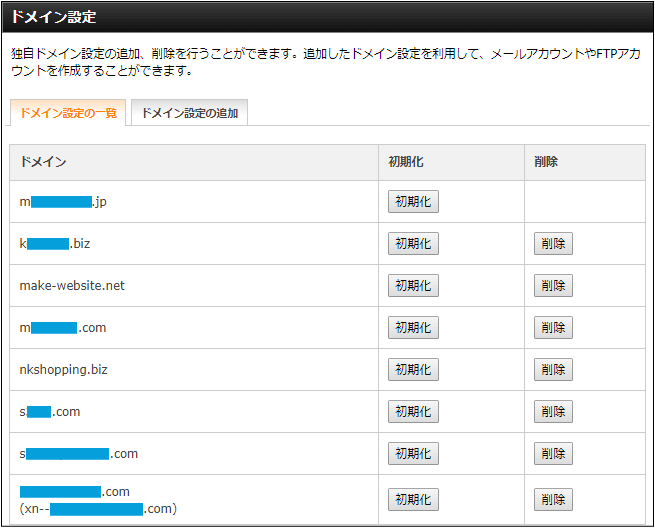The image size is (655, 528).
Task: Click 初期化 for the long s….com domain
Action: 413,454
